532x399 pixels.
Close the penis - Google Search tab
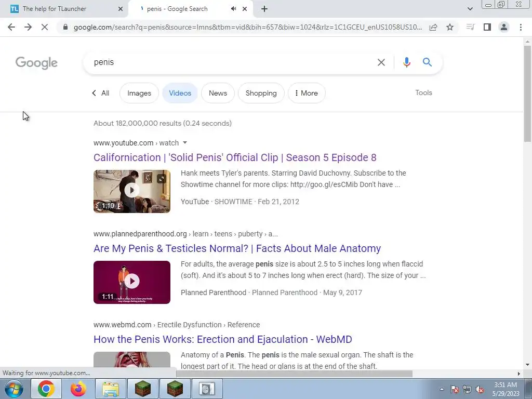[245, 9]
